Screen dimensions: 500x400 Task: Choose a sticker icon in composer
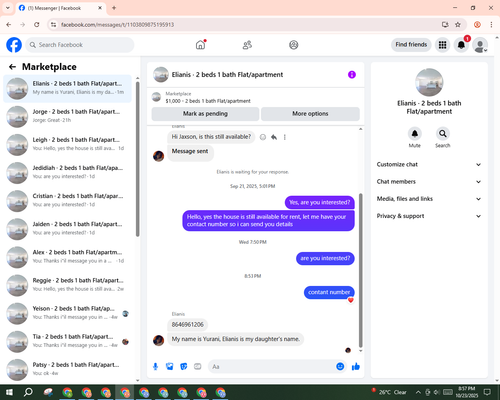pos(184,367)
